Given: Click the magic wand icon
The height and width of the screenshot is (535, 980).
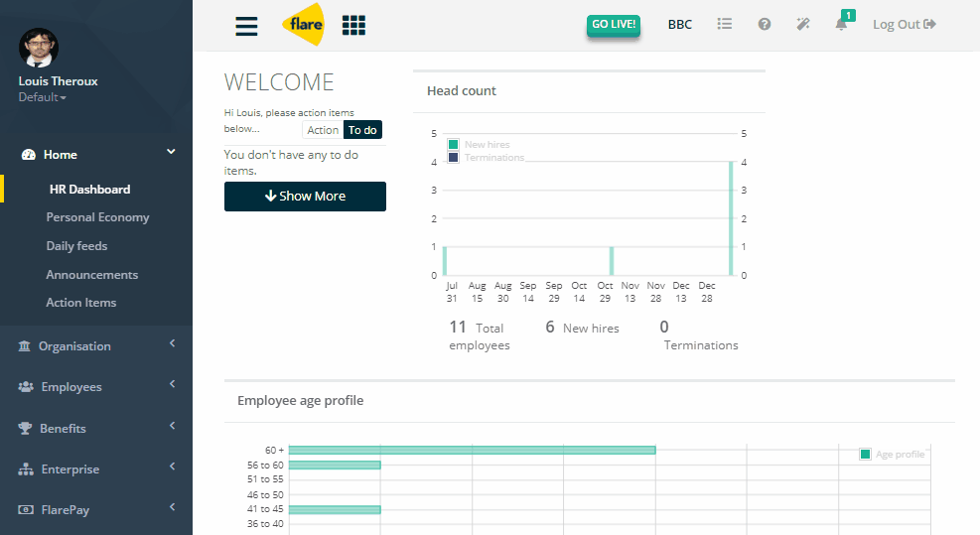Looking at the screenshot, I should pos(803,24).
